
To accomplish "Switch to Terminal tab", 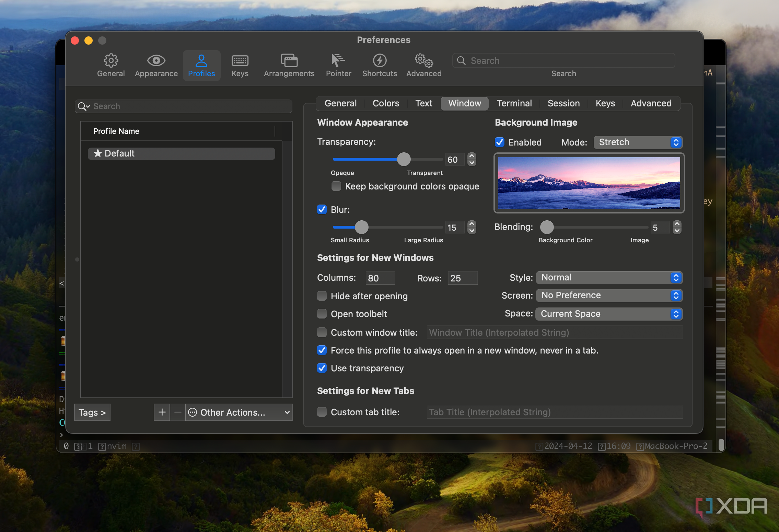I will click(x=514, y=103).
